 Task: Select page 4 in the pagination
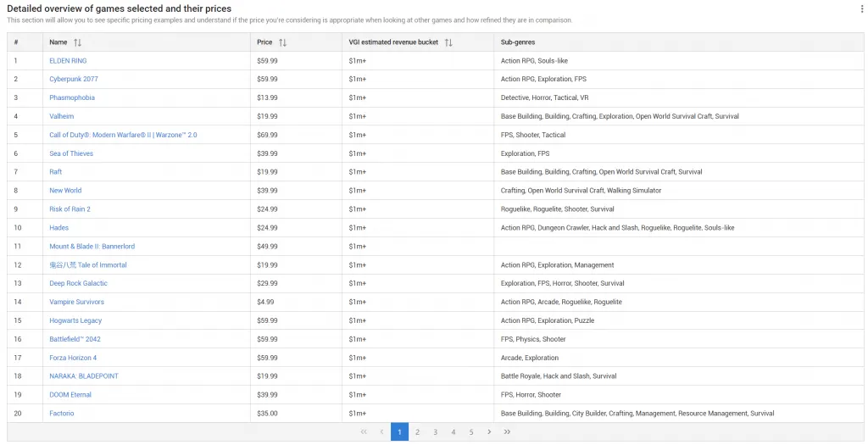453,431
